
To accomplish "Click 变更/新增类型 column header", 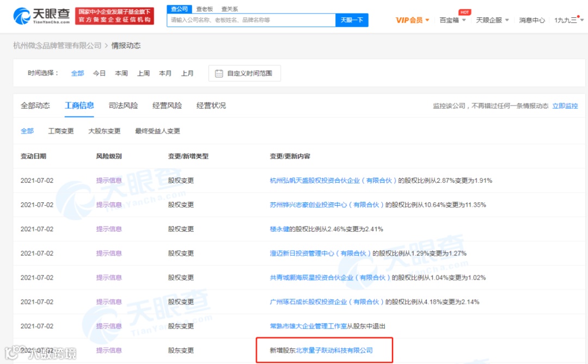I will pos(188,156).
